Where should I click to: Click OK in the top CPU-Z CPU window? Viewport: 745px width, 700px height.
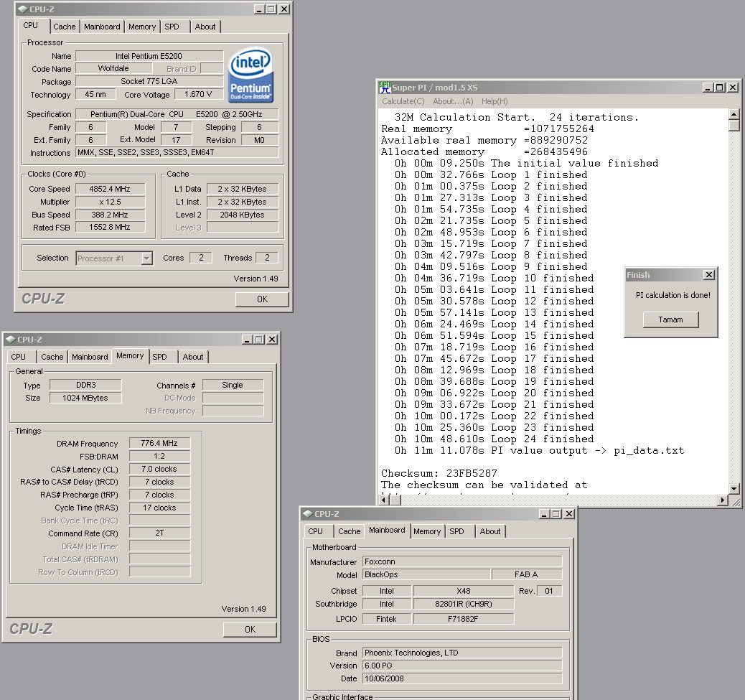pos(262,299)
